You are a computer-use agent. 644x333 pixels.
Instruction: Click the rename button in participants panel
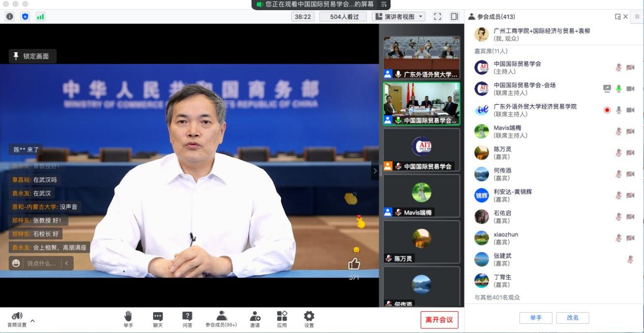572,318
